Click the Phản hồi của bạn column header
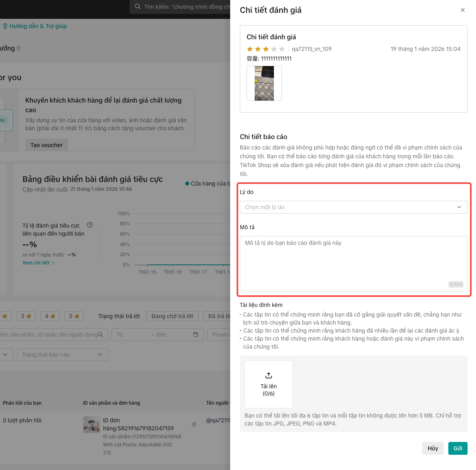 click(x=22, y=403)
